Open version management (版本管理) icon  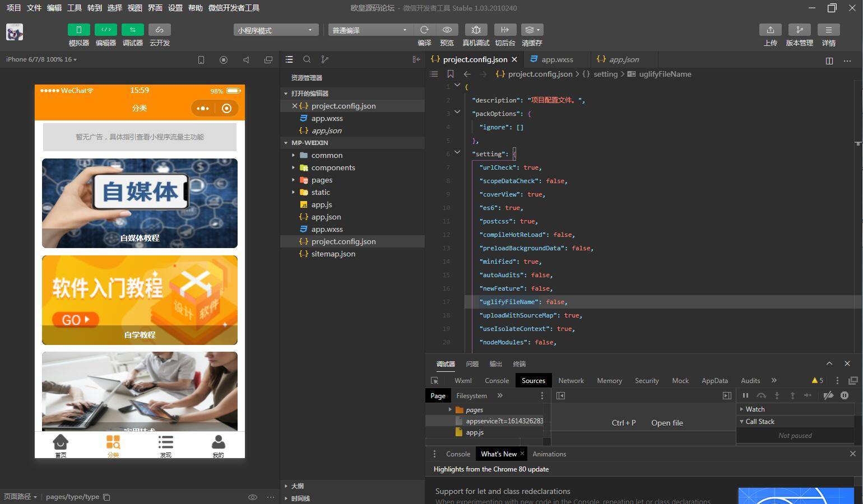pyautogui.click(x=799, y=30)
